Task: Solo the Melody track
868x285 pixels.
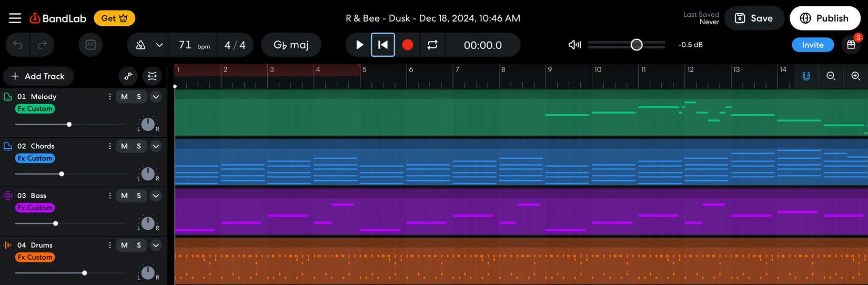Action: [139, 97]
